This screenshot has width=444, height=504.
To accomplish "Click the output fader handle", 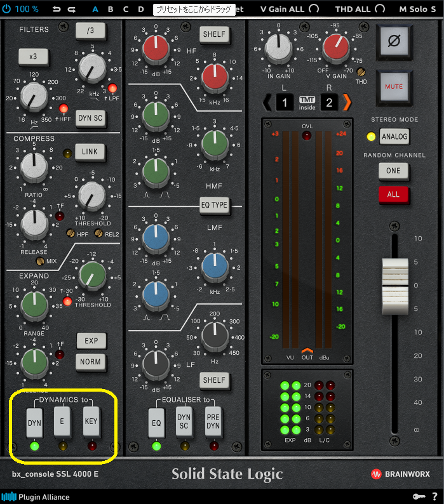I will (x=395, y=286).
